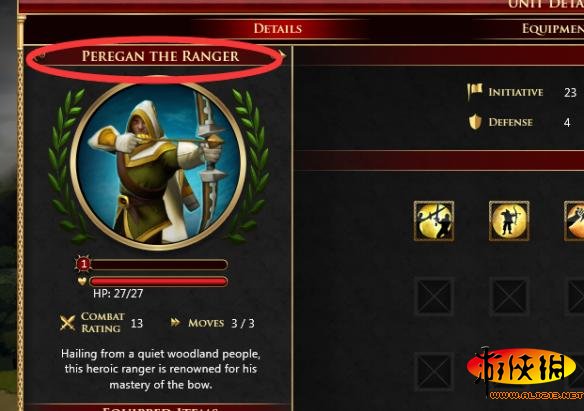Open the Equipment tab

click(553, 29)
